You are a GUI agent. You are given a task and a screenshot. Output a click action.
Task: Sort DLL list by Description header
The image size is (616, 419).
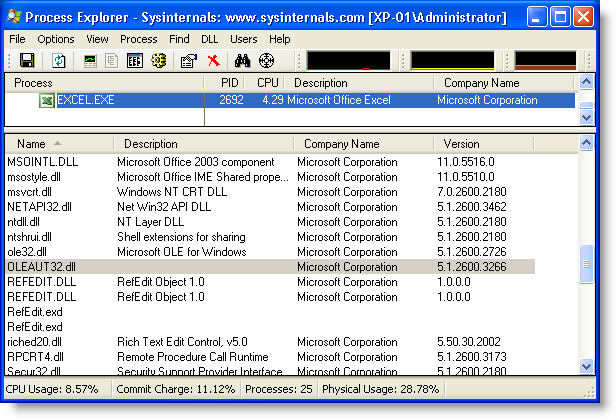[x=204, y=144]
